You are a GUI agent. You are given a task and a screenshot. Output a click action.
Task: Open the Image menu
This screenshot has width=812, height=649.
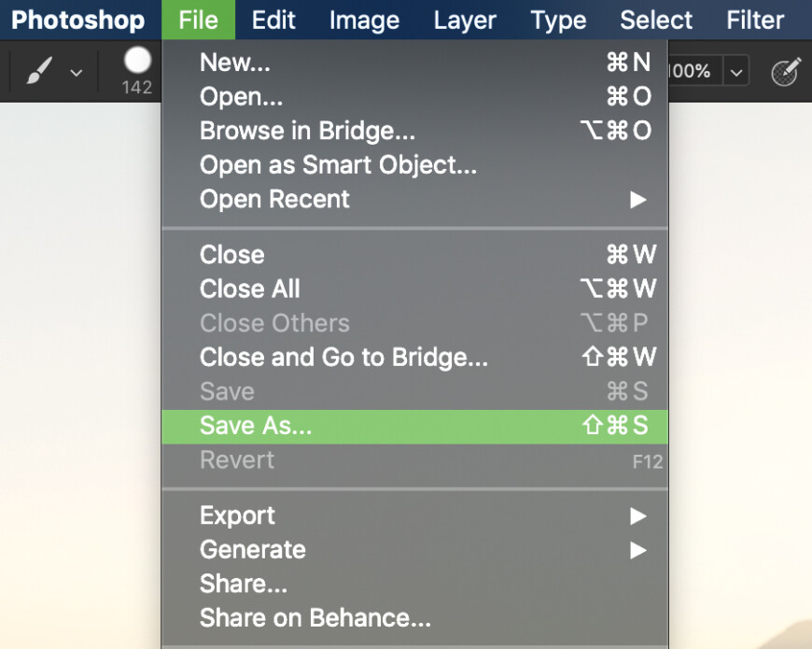pos(364,20)
